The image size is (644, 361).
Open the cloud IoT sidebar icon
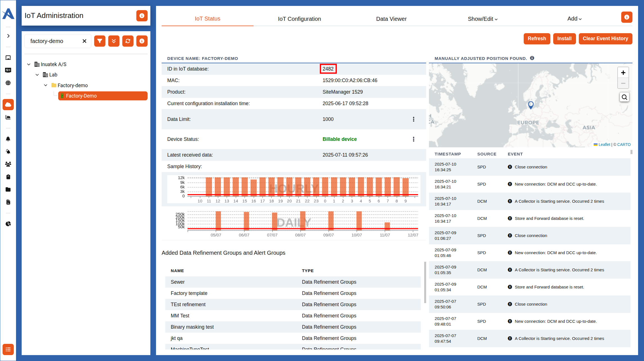point(8,105)
